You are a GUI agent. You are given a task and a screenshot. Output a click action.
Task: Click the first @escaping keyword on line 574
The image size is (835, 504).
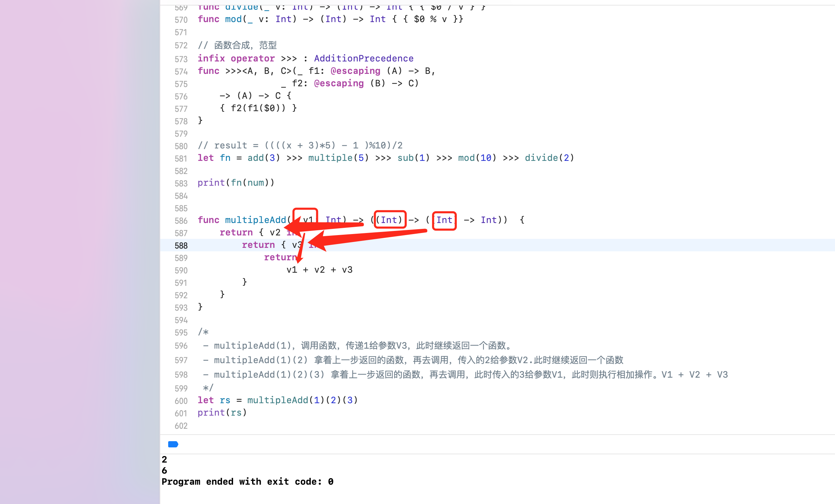[x=355, y=71]
